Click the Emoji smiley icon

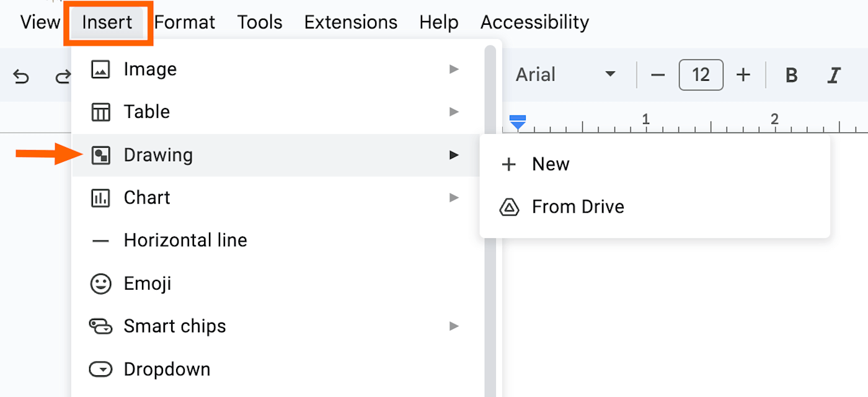[x=100, y=283]
